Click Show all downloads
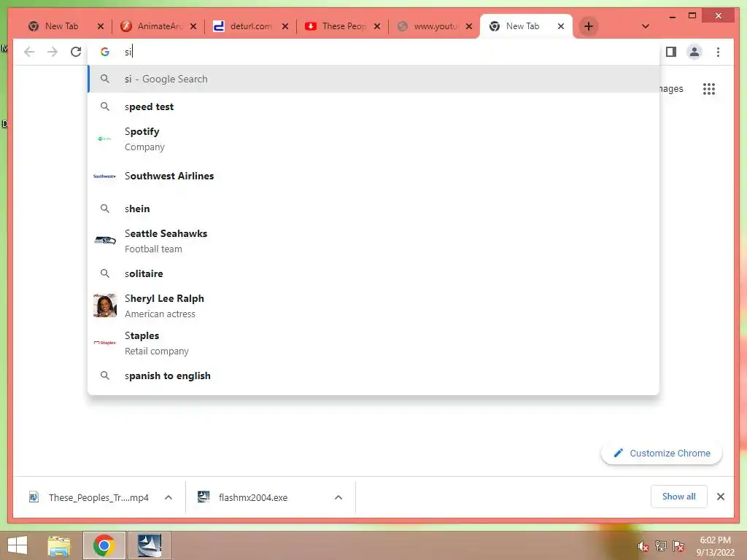The image size is (747, 560). click(x=678, y=497)
